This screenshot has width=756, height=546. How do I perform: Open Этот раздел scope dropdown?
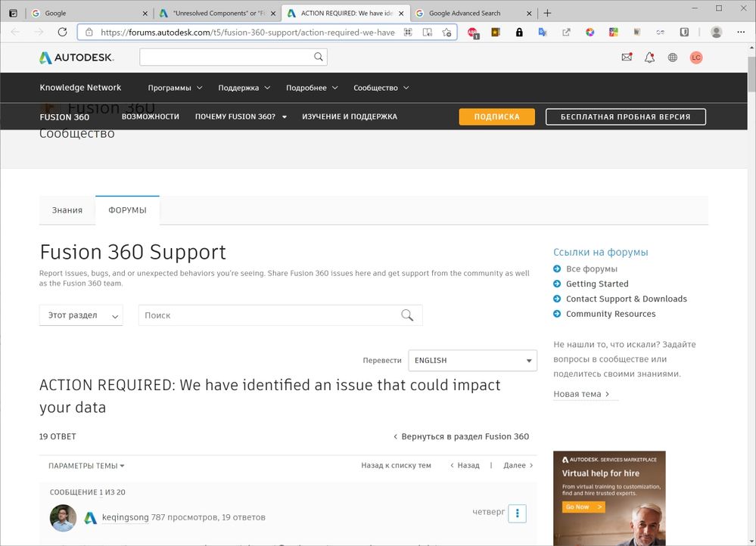[81, 315]
